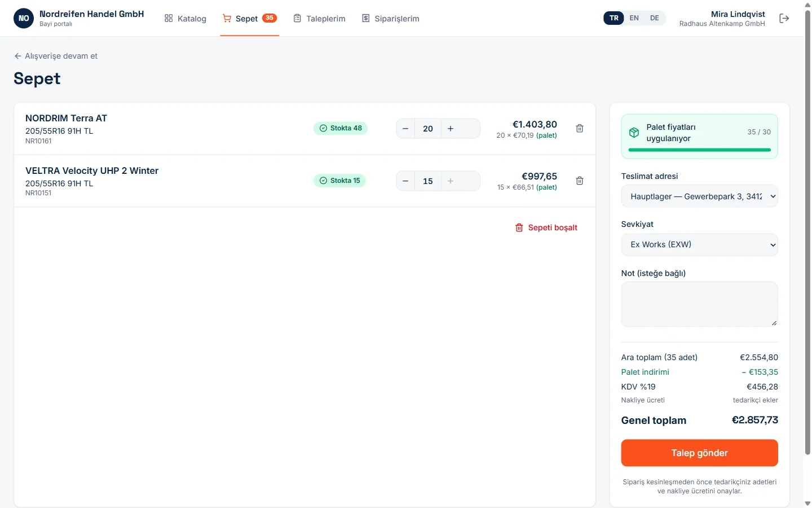Delete NORDRIM Terra AT from cart
812x508 pixels.
(x=579, y=129)
